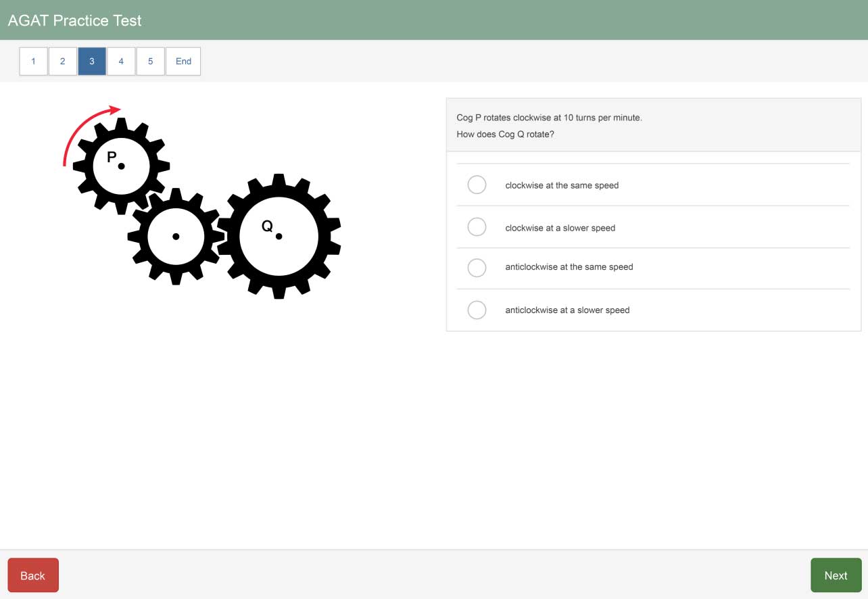Viewport: 868px width, 599px height.
Task: Choose "anticlockwise at the same speed" option
Action: coord(477,268)
